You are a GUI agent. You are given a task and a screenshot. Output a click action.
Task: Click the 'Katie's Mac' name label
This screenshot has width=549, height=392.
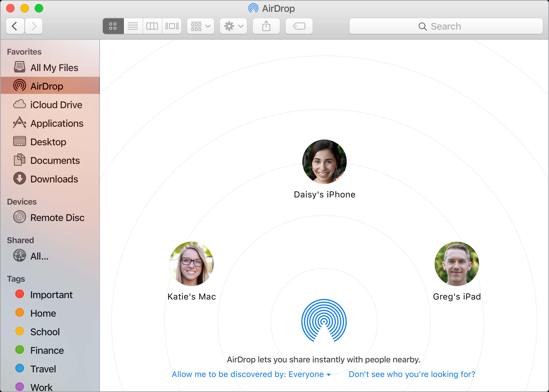(192, 297)
